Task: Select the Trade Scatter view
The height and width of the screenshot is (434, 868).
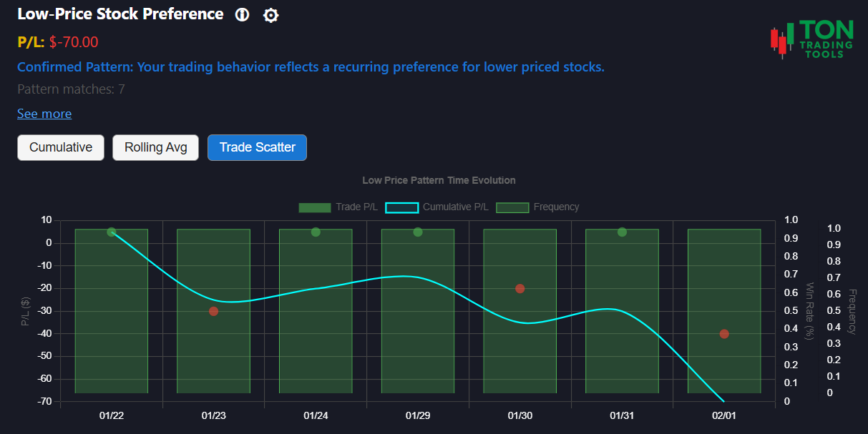Action: click(x=257, y=147)
